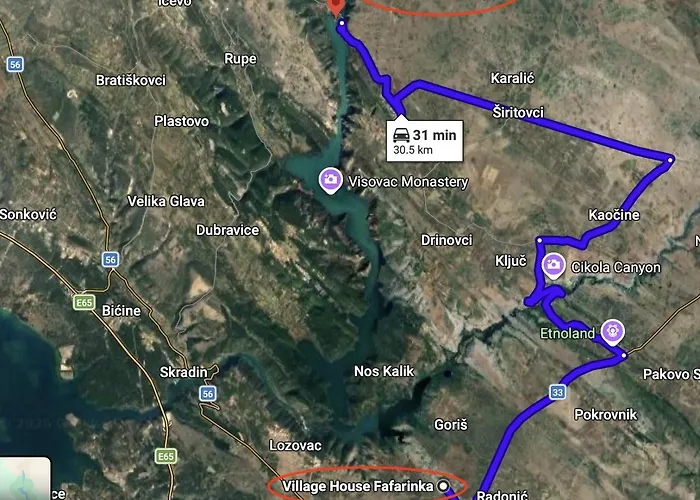Click the 31 min route info box
The height and width of the screenshot is (500, 700).
point(425,141)
